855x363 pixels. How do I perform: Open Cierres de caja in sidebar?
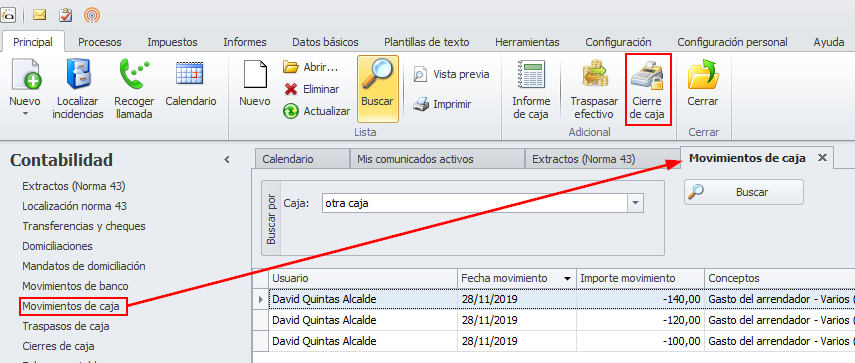(58, 346)
